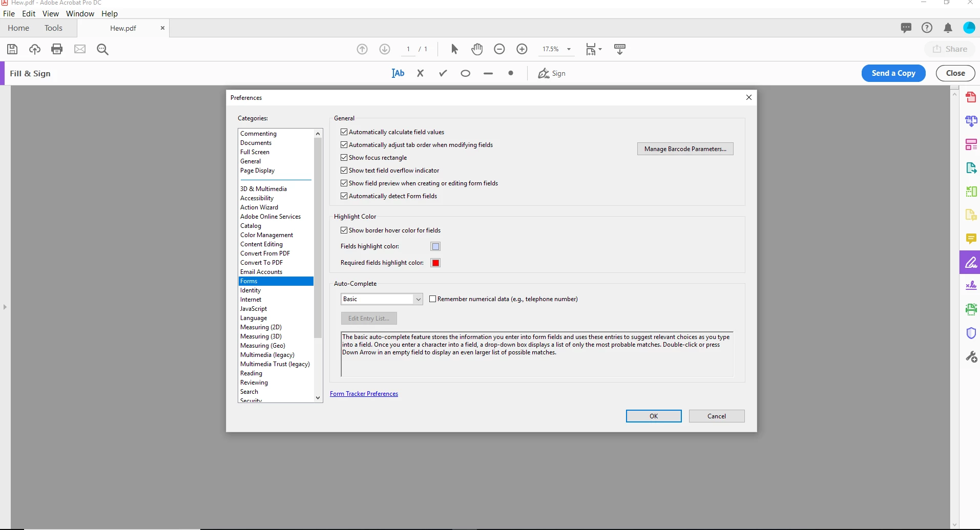This screenshot has height=530, width=980.
Task: Select the Circle shape tool
Action: tap(466, 73)
